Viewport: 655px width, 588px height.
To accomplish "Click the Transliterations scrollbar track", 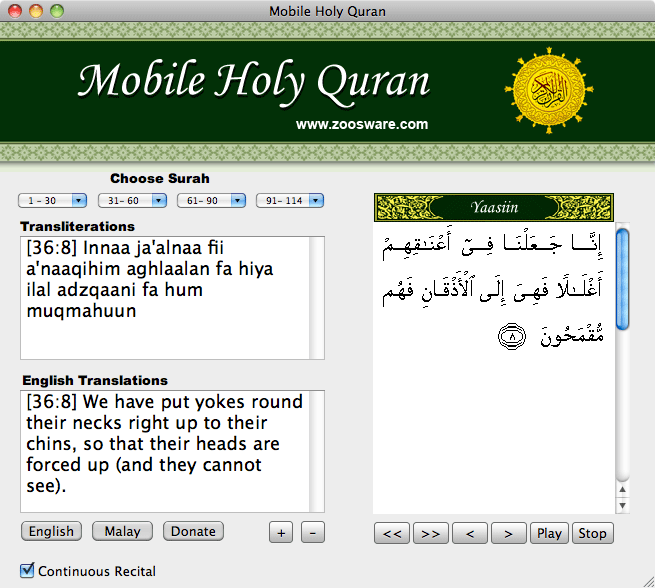I will click(x=317, y=298).
